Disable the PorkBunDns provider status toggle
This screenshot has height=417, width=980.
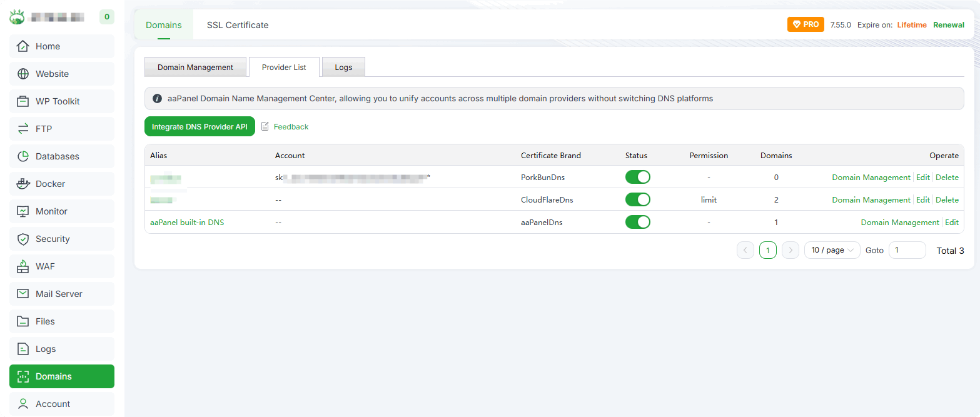coord(637,177)
